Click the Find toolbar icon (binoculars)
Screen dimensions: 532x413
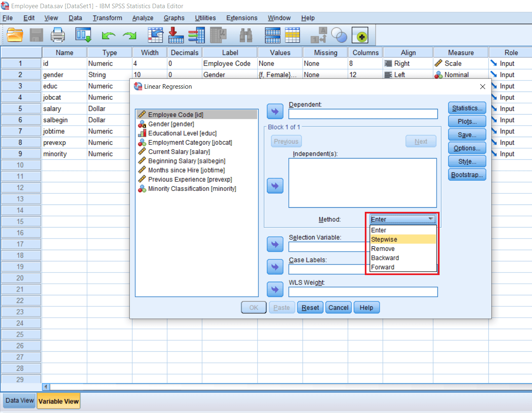click(x=245, y=35)
